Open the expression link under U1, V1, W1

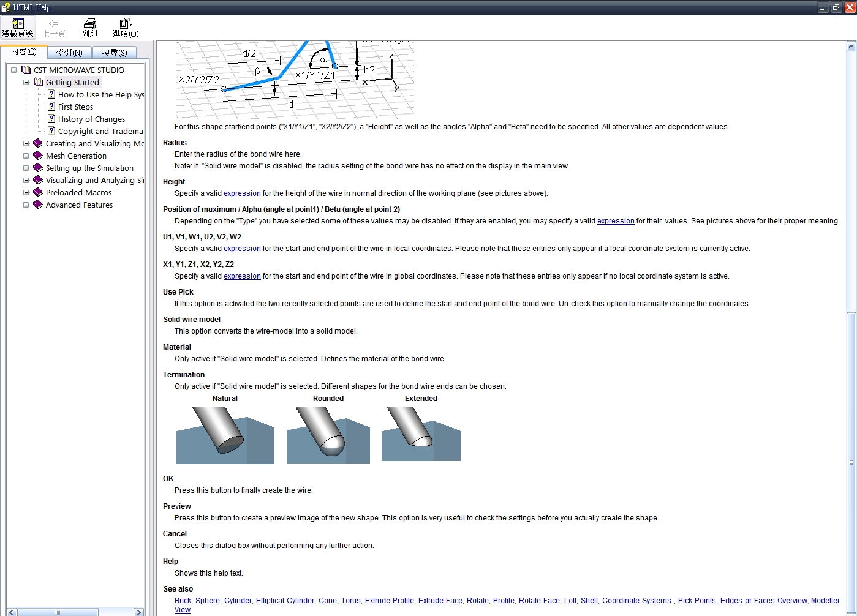[x=242, y=249]
